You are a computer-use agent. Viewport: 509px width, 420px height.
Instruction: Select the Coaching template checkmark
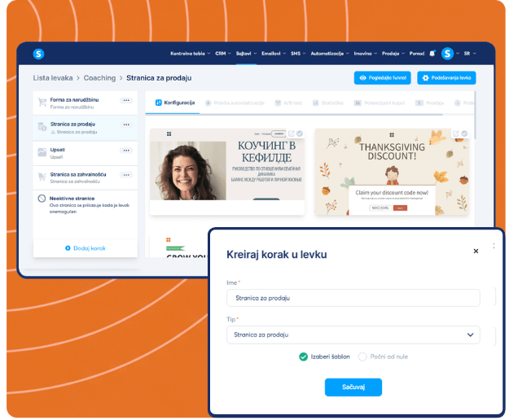tap(300, 133)
